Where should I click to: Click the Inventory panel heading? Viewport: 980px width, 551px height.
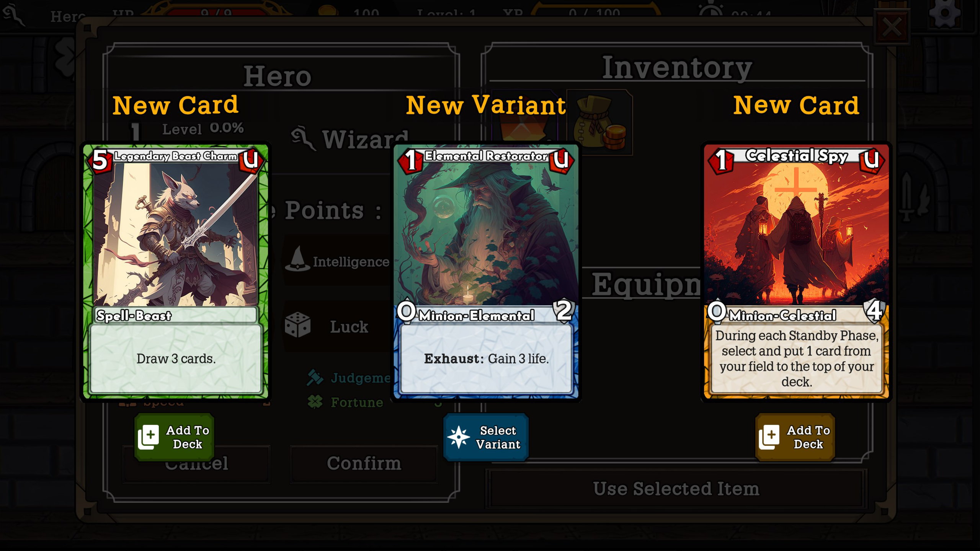[x=677, y=67]
